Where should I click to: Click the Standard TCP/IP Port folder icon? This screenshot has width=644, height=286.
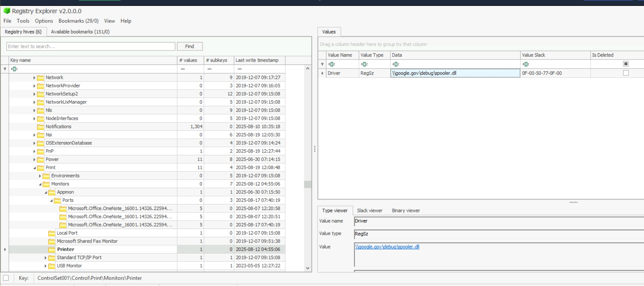coord(52,258)
